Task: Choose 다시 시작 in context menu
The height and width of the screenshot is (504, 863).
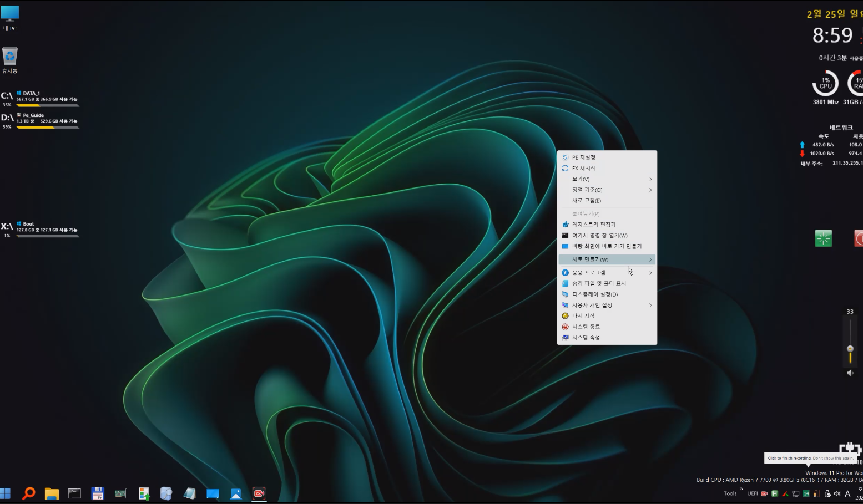Action: coord(607,316)
